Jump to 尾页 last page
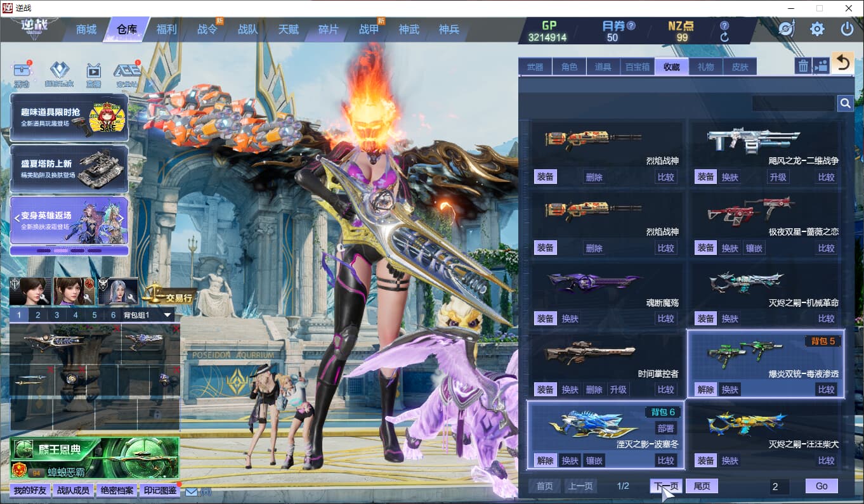The width and height of the screenshot is (864, 504). (x=702, y=486)
